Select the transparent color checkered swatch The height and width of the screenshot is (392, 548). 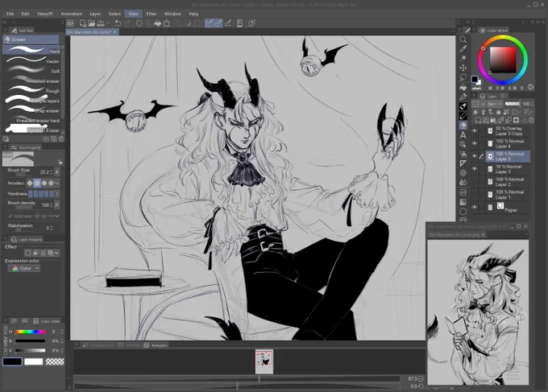coord(55,361)
